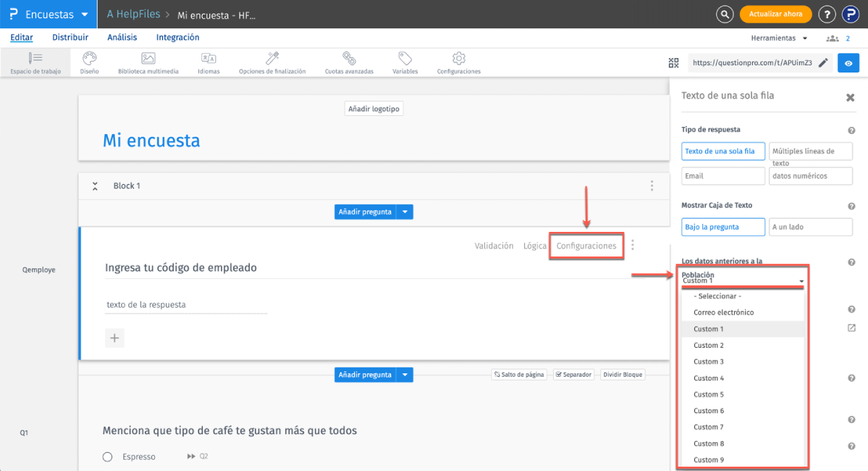Choose Custom 5 from the dropdown list
868x471 pixels.
[x=742, y=394]
